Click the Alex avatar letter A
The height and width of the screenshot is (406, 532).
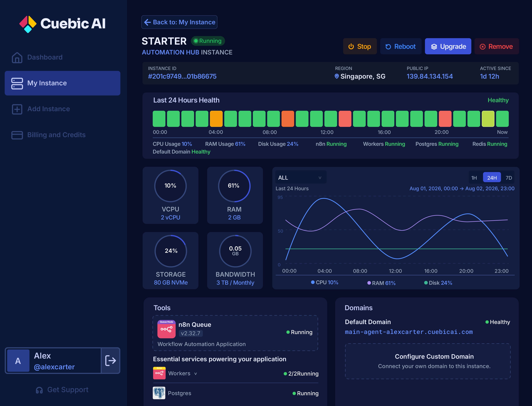pos(18,361)
